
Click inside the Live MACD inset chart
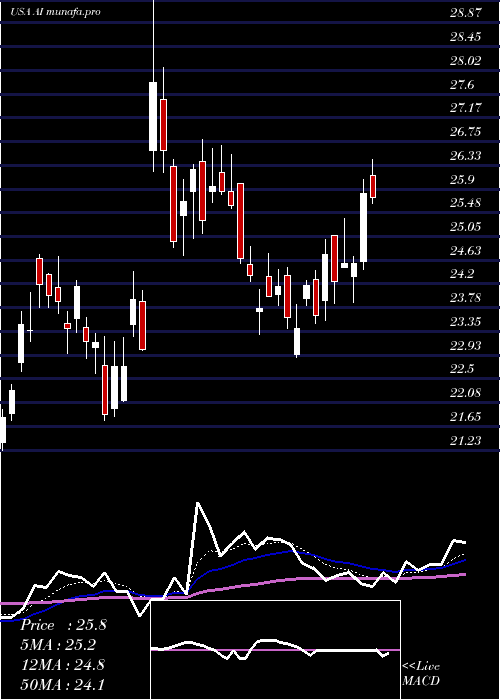pos(275,650)
